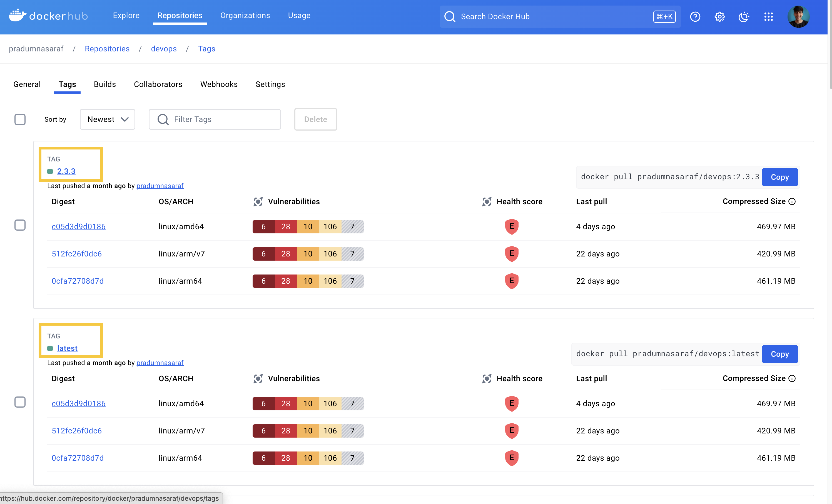Screen dimensions: 832x504
Task: Click the Docker Scout icon beside Vulnerabilities header
Action: [x=258, y=201]
